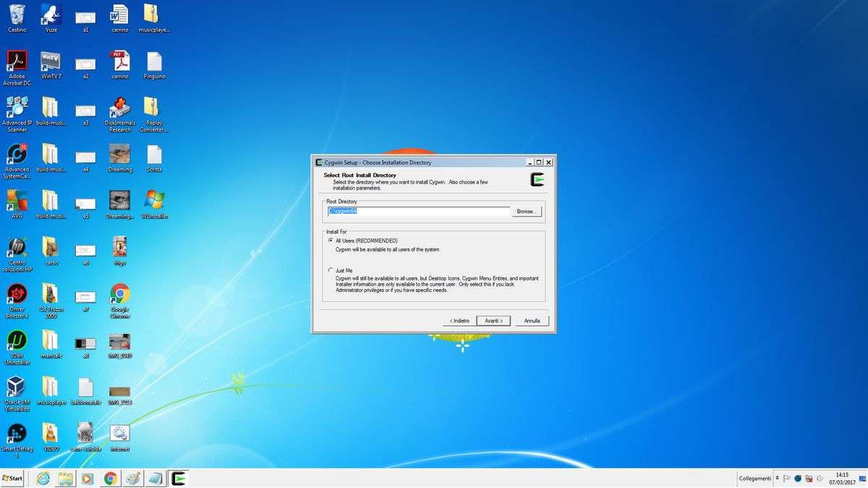Select the carrino Word document icon

pyautogui.click(x=120, y=18)
